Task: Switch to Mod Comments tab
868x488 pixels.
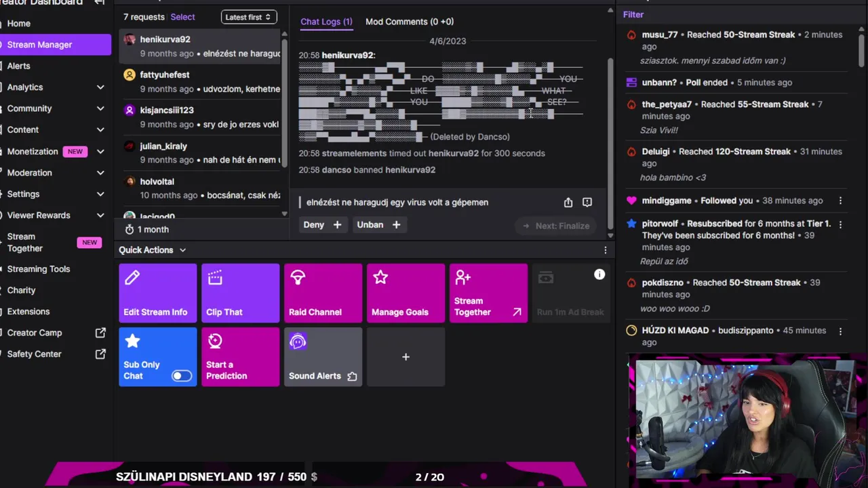Action: (410, 22)
